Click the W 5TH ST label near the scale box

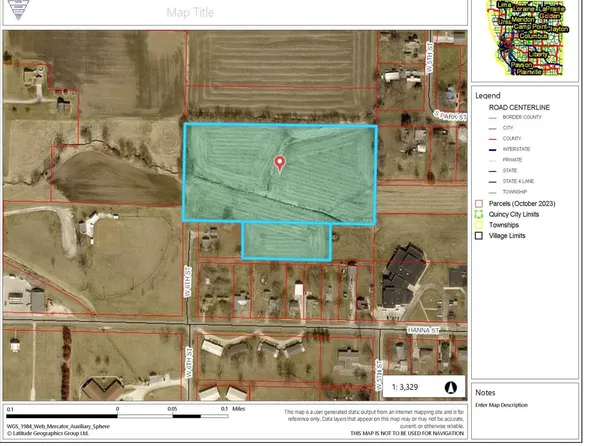click(x=379, y=375)
